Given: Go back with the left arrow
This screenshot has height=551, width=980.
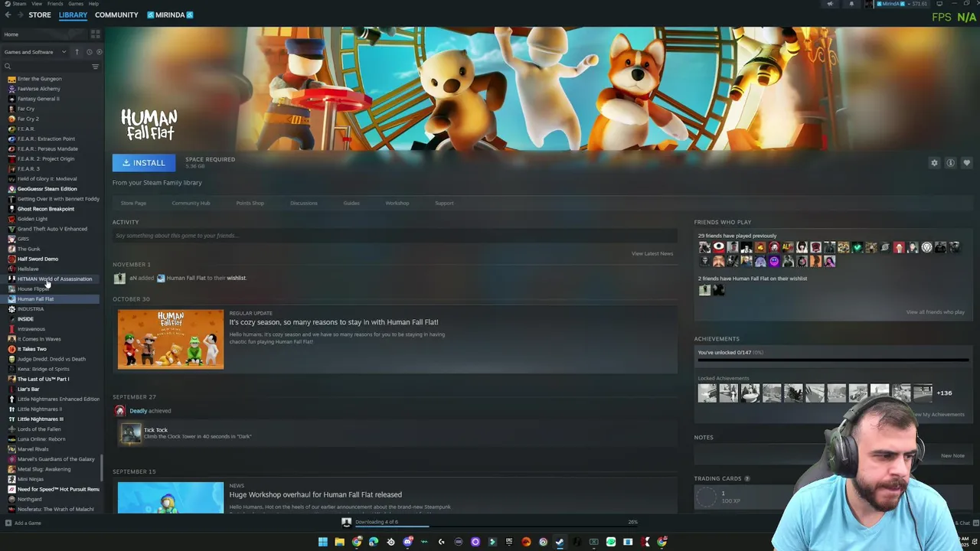Looking at the screenshot, I should [8, 15].
